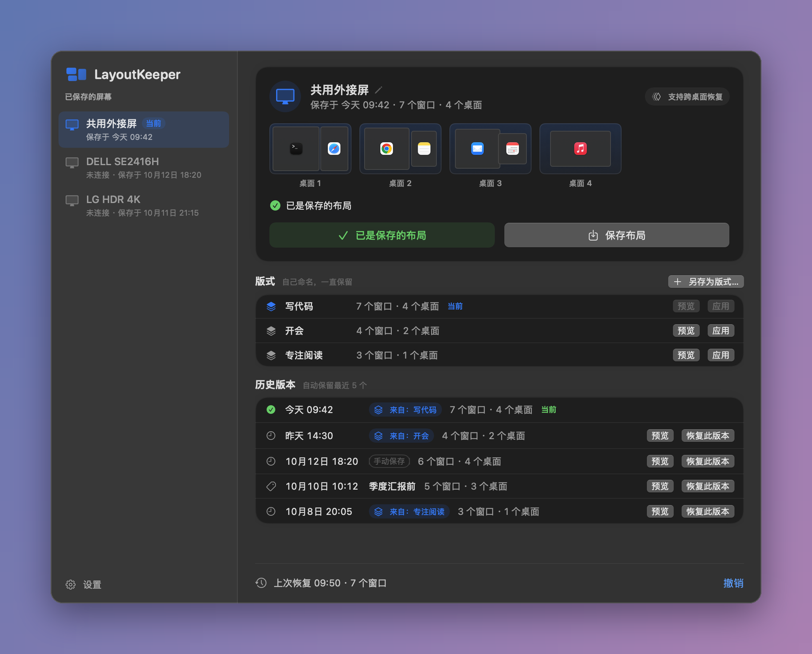Click the green 已是保存的布局 button
812x654 pixels.
(x=382, y=235)
